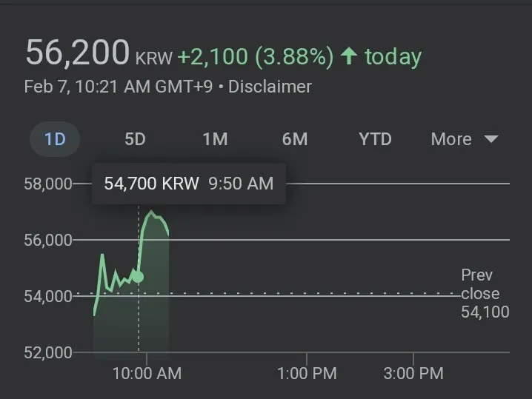This screenshot has width=532, height=399.
Task: Click the 58,000 y-axis label
Action: [x=48, y=184]
